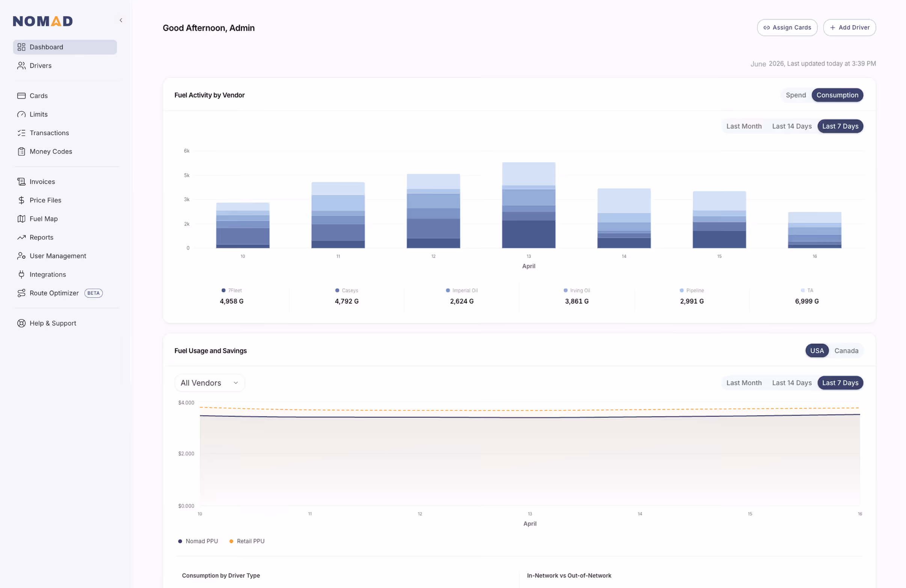Click the plus icon in Add Driver
Viewport: 906px width, 588px height.
[832, 28]
